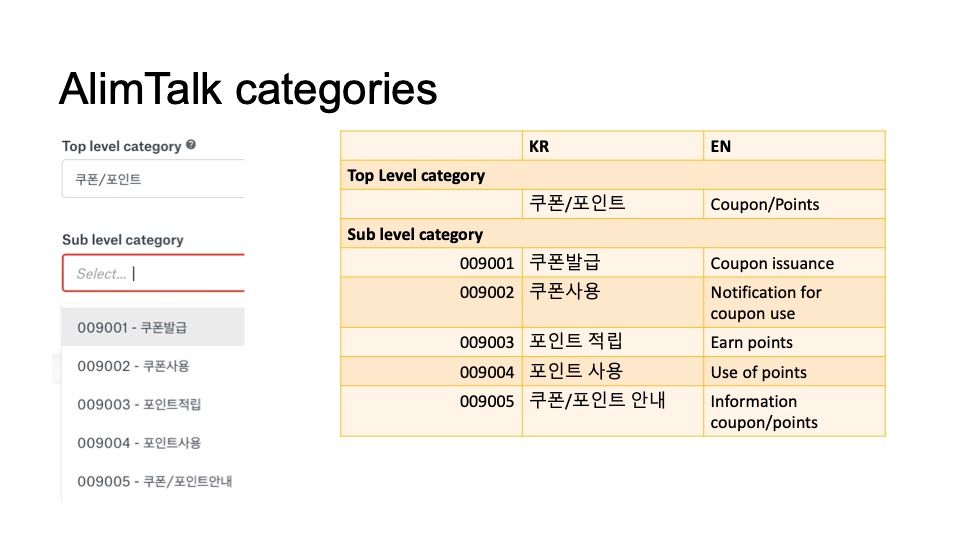The image size is (960, 540).
Task: Select option 009004 - 포인트사용
Action: (153, 443)
